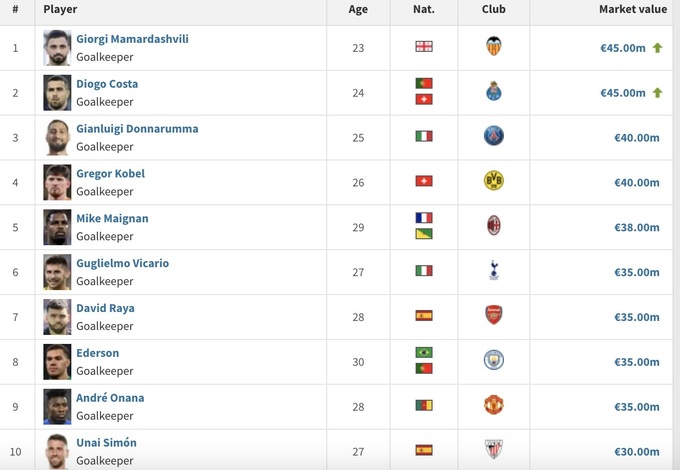Click the Athletic Bilbao club crest
Image resolution: width=680 pixels, height=470 pixels.
(x=493, y=449)
